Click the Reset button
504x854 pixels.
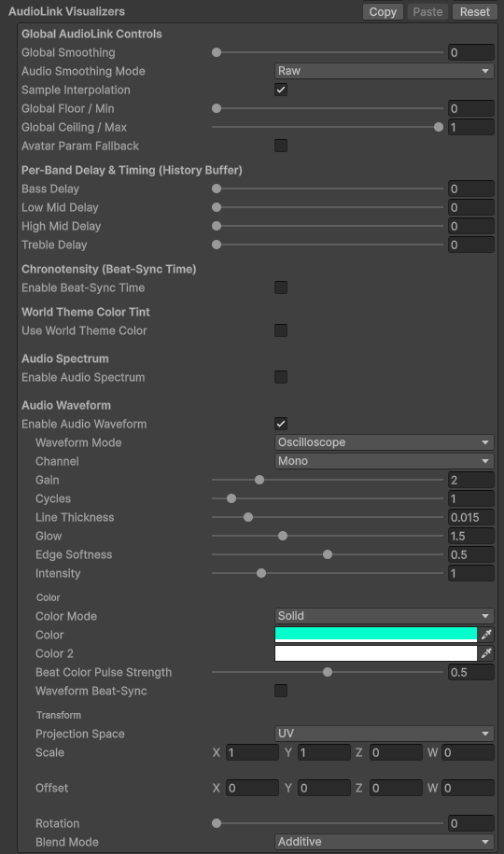coord(474,12)
